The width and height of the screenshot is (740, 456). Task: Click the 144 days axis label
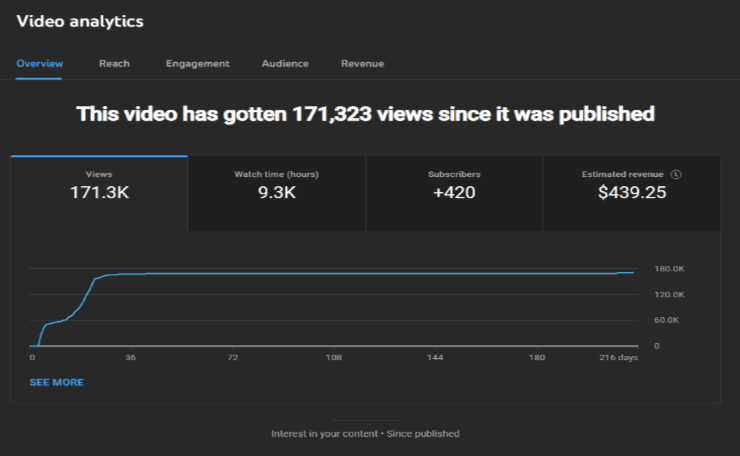(x=435, y=357)
